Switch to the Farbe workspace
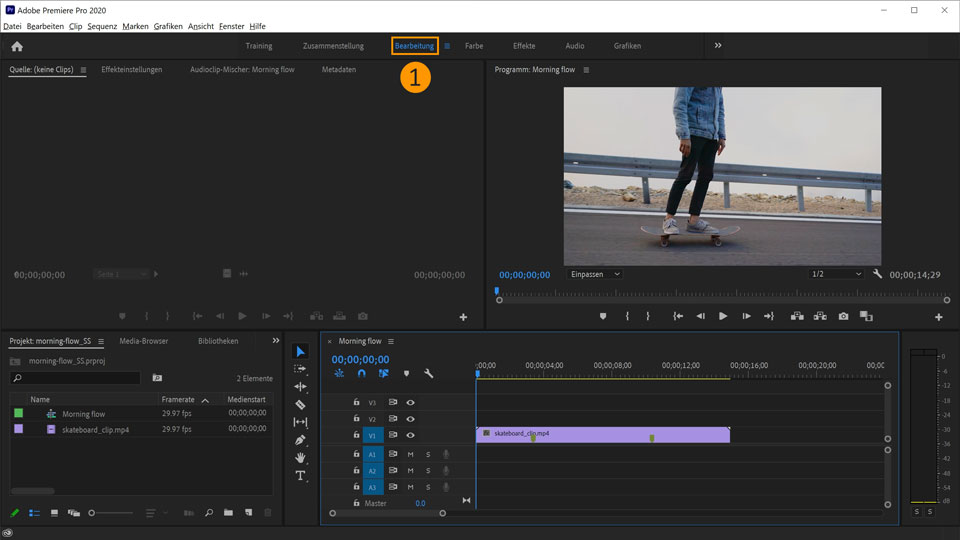 [x=474, y=46]
